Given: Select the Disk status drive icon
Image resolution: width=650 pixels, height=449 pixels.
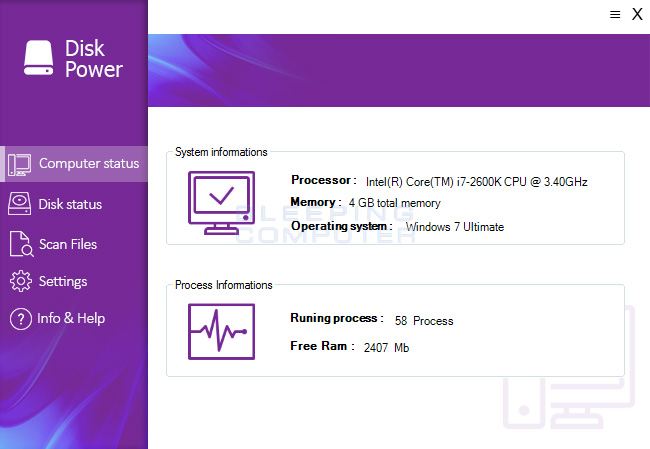Looking at the screenshot, I should pos(20,204).
